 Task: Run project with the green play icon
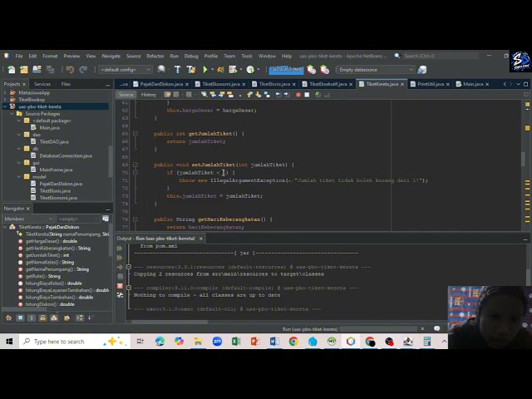[x=205, y=70]
